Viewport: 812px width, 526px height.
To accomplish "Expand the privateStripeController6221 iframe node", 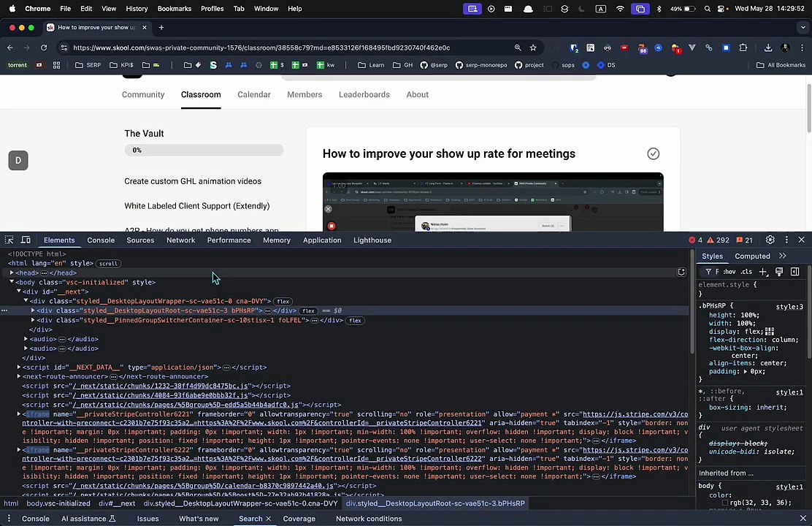I will [x=19, y=414].
